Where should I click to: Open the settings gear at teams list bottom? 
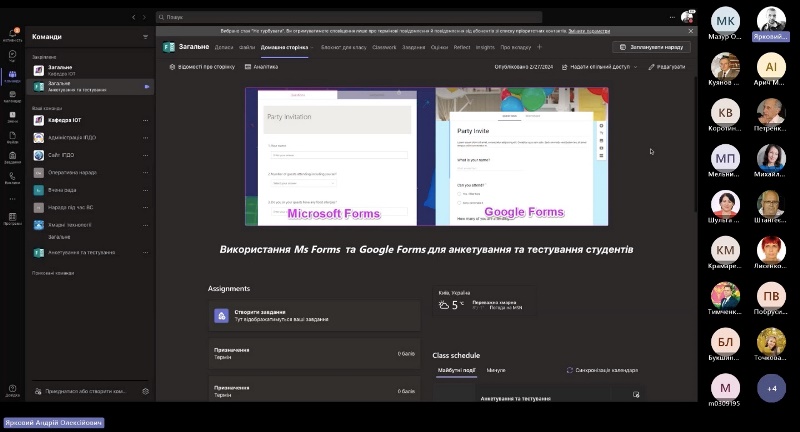(x=146, y=391)
